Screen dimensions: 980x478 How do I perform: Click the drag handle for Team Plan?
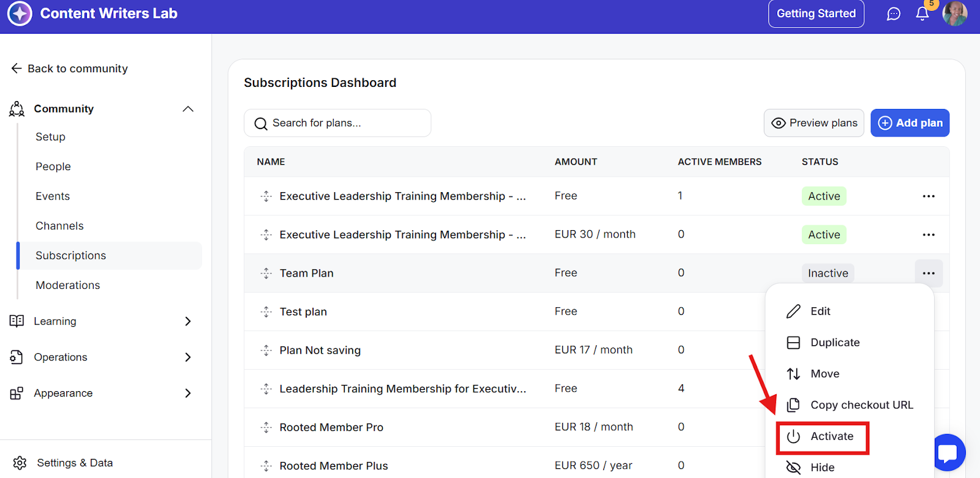(266, 273)
